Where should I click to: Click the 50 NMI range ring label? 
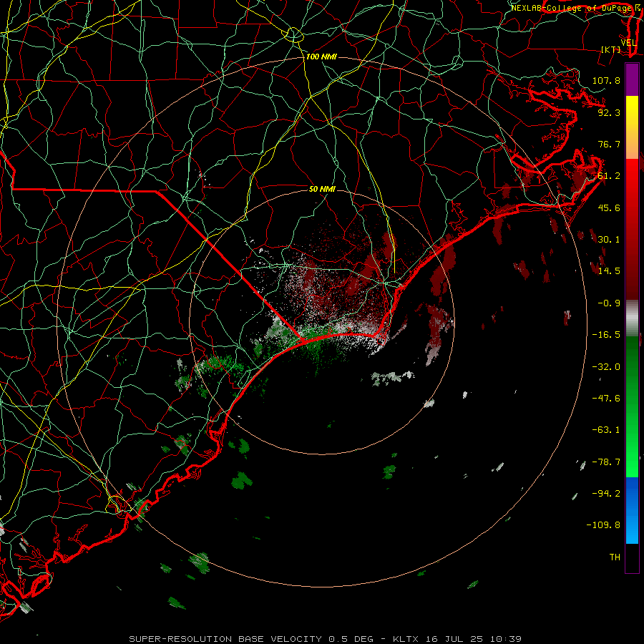tap(323, 189)
